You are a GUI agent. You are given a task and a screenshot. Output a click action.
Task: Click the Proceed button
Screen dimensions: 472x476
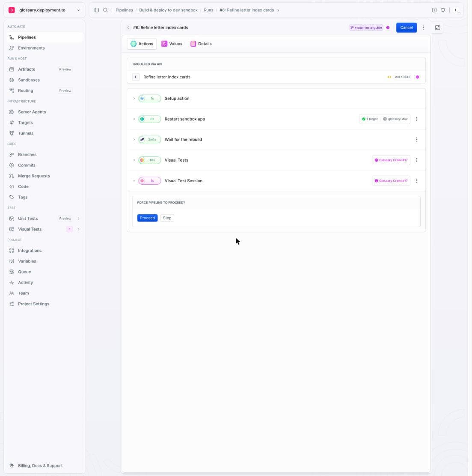point(147,218)
